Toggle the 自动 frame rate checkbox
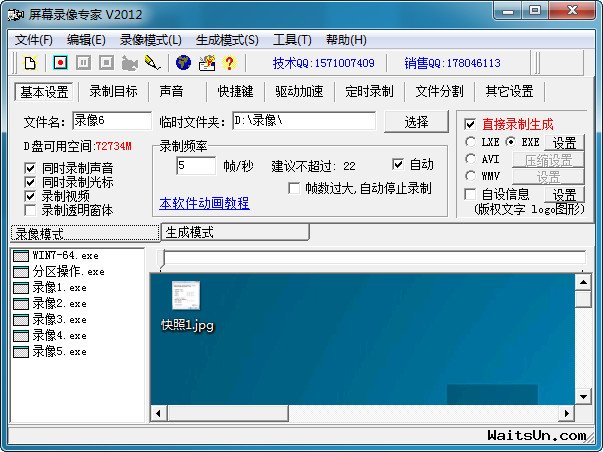 398,164
